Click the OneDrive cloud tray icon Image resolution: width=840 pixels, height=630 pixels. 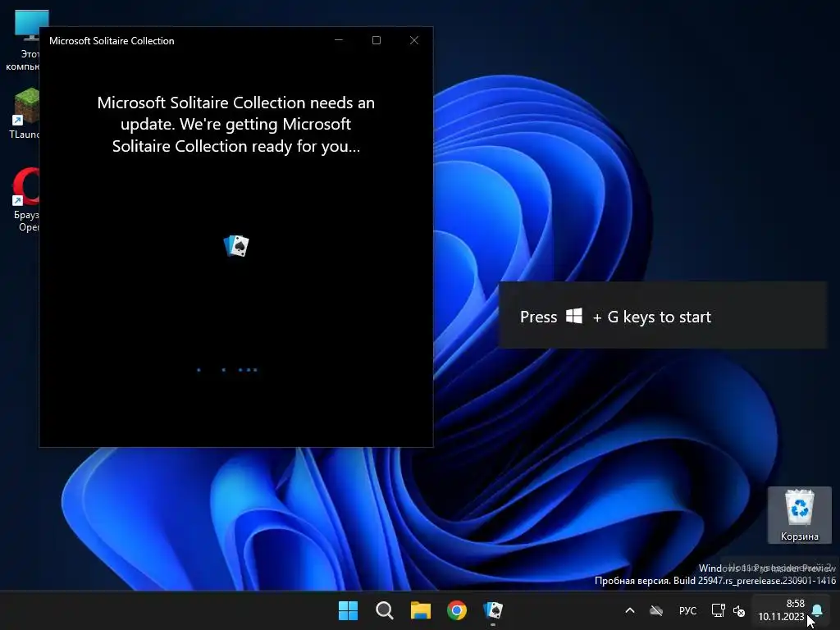[x=656, y=610]
